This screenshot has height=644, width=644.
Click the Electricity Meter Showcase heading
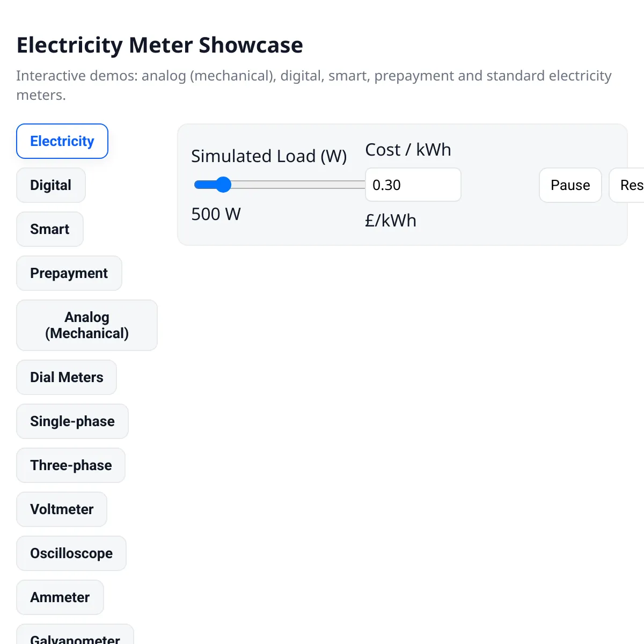coord(160,45)
